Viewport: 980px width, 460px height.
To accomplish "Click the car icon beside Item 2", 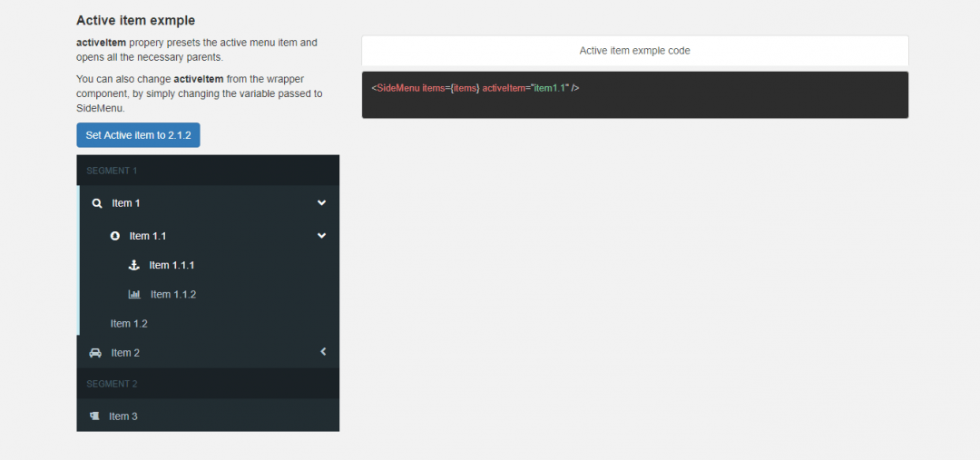I will click(95, 353).
